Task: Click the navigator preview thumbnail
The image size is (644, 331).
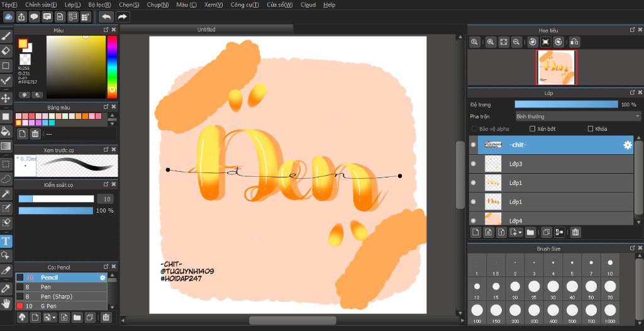Action: coord(557,68)
